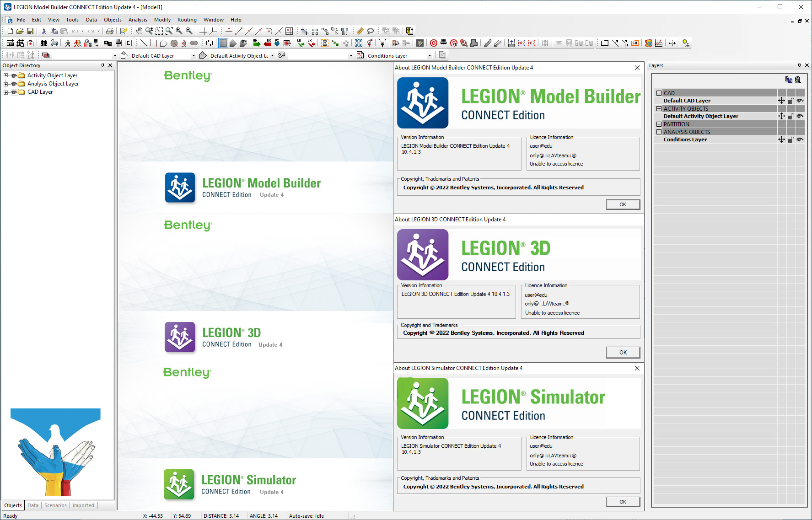Click the copy layers icon in Layers panel
Image resolution: width=812 pixels, height=520 pixels.
(x=789, y=80)
